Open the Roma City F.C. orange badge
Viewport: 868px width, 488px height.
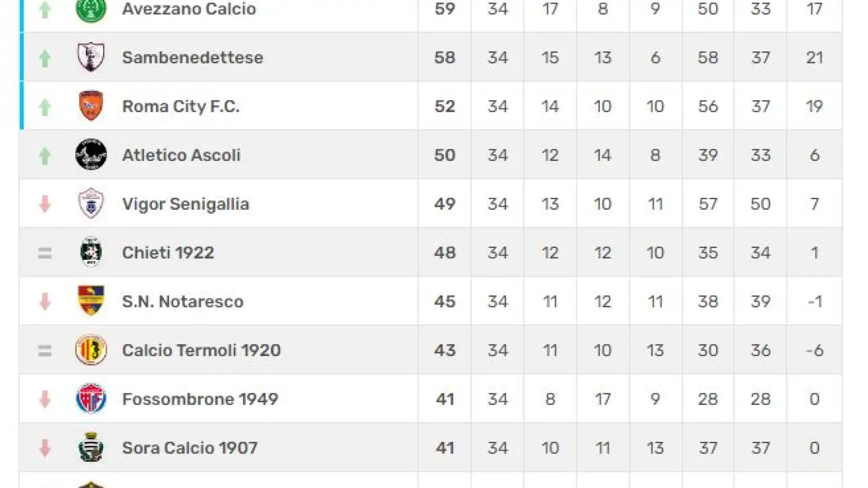click(x=91, y=106)
